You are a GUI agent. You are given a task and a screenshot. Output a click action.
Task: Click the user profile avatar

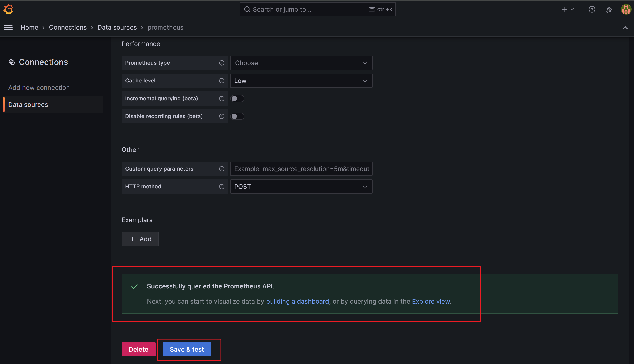click(626, 10)
